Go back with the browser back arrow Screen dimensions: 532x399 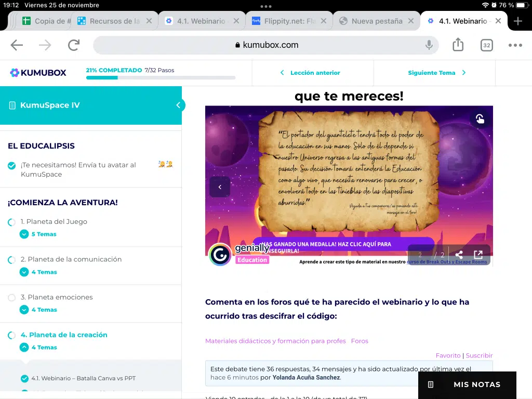click(x=17, y=45)
